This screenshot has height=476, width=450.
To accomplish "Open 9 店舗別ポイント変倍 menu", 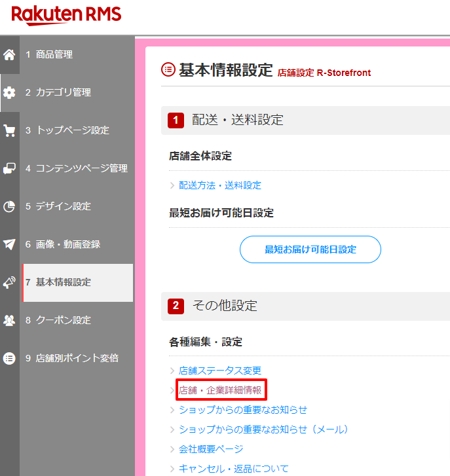I will click(77, 358).
